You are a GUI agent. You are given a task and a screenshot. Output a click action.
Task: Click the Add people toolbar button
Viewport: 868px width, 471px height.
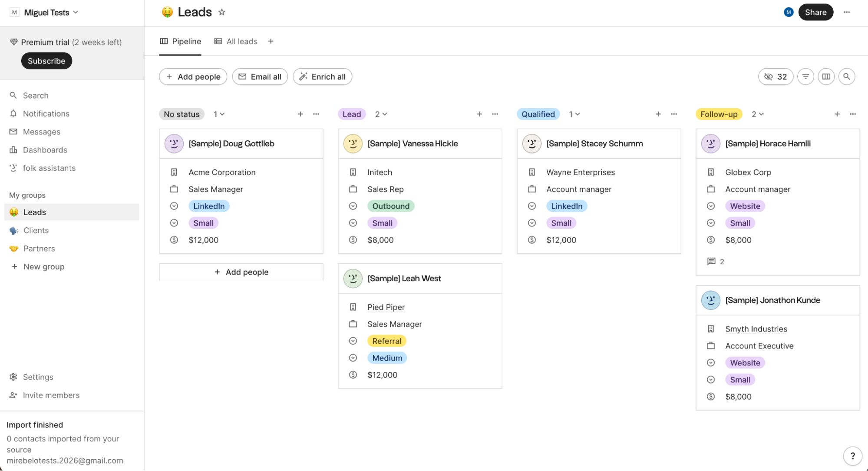tap(193, 77)
